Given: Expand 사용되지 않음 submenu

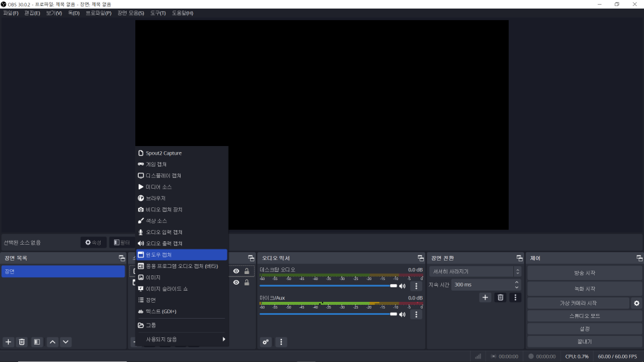Looking at the screenshot, I should pos(181,339).
